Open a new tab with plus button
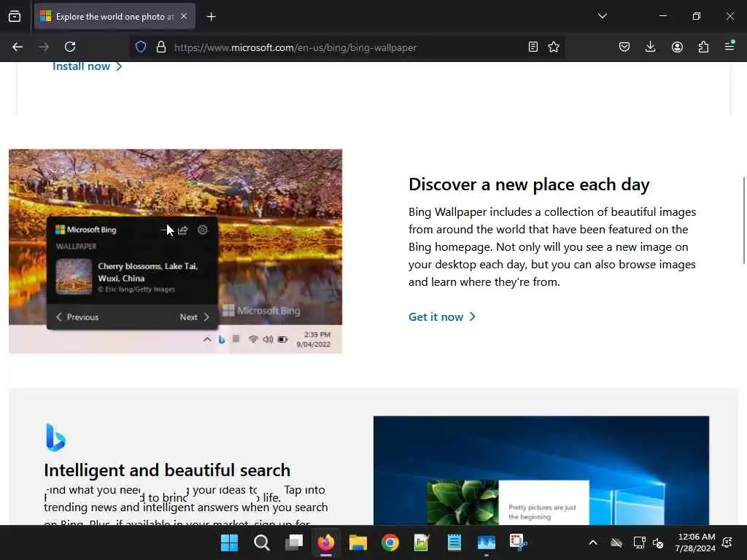Image resolution: width=747 pixels, height=560 pixels. click(x=211, y=17)
